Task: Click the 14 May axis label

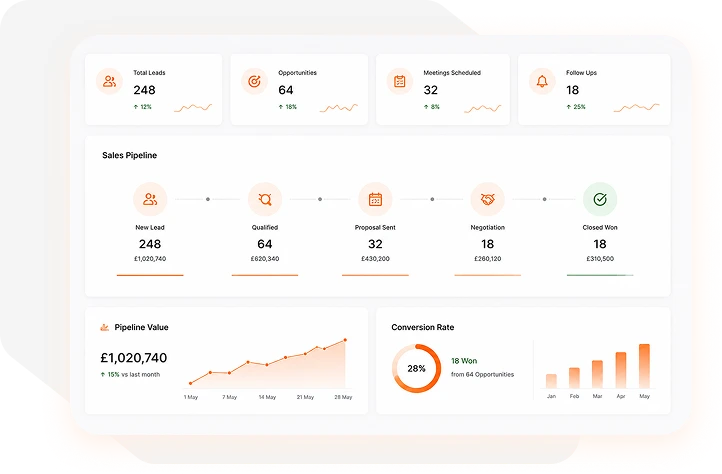Action: point(267,397)
